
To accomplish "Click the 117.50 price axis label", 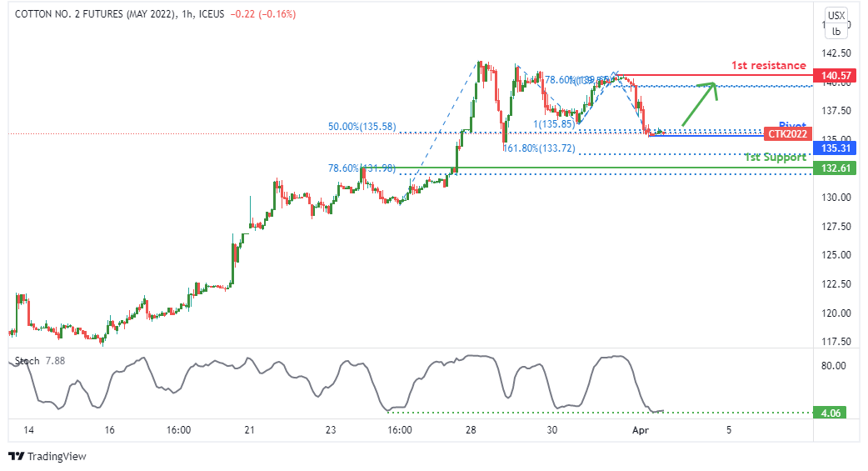I will pyautogui.click(x=836, y=341).
